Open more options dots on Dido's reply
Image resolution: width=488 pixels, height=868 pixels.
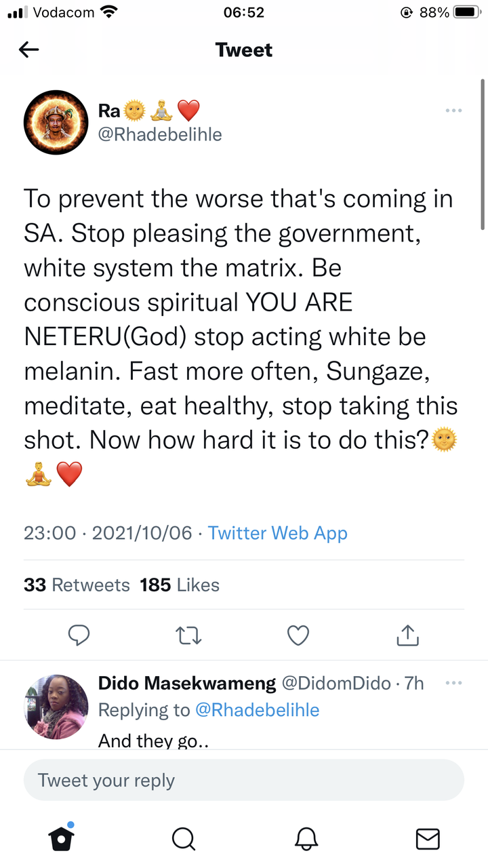453,683
